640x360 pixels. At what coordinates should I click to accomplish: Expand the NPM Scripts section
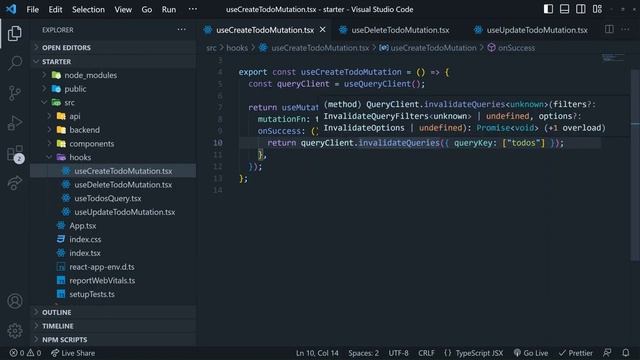[113, 340]
